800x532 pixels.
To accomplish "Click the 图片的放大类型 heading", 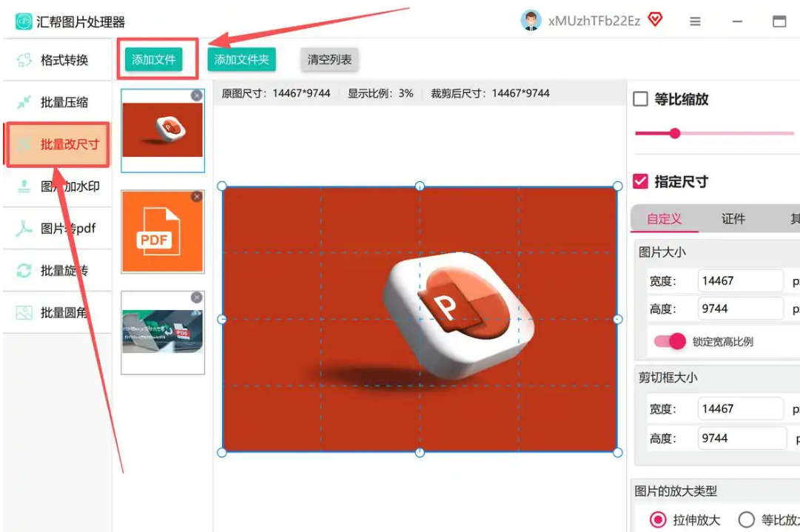I will pyautogui.click(x=676, y=491).
